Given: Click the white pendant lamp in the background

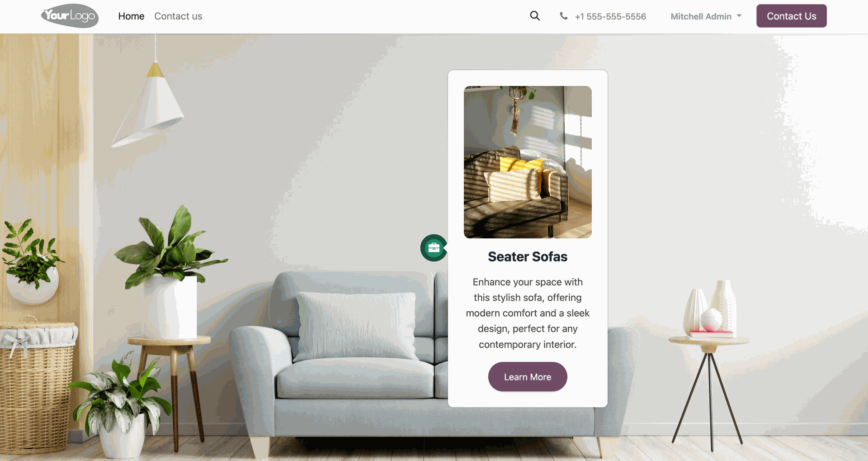Looking at the screenshot, I should tap(148, 104).
